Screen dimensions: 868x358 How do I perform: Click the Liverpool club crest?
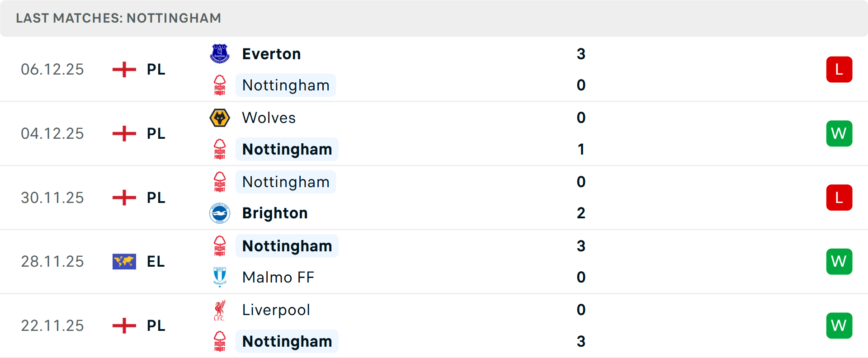[220, 310]
